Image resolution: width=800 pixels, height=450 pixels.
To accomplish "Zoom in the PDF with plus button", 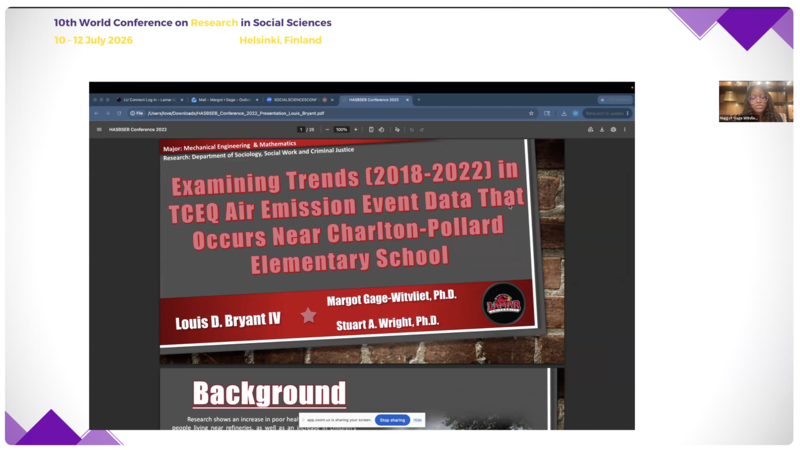I will click(x=356, y=130).
